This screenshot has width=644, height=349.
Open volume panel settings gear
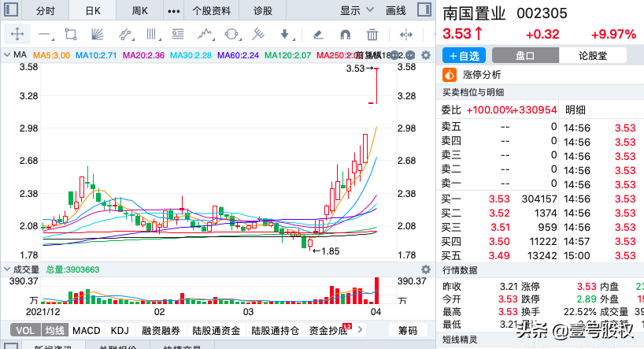tap(426, 269)
